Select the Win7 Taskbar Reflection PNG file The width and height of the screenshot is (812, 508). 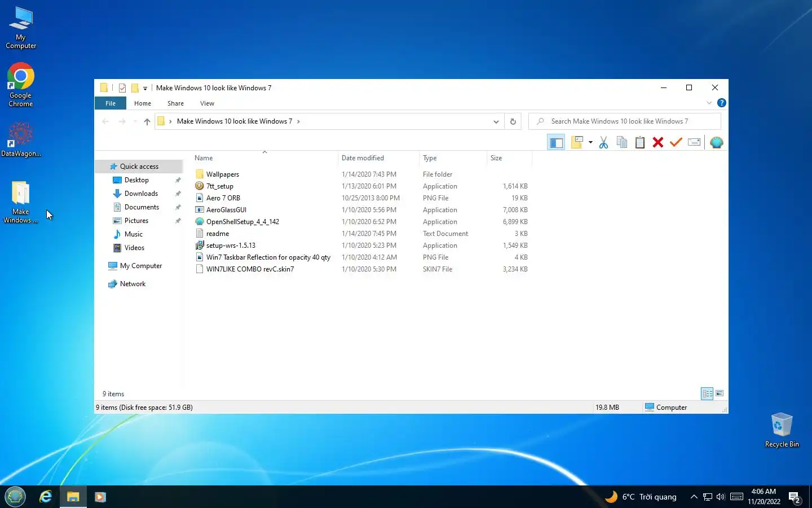click(x=268, y=257)
